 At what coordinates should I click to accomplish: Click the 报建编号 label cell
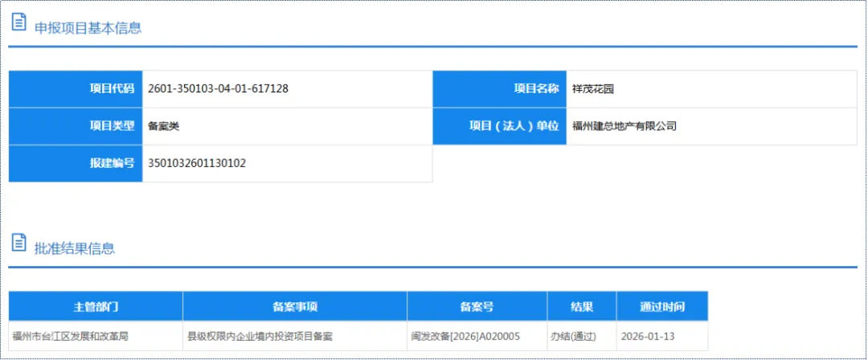click(x=76, y=163)
